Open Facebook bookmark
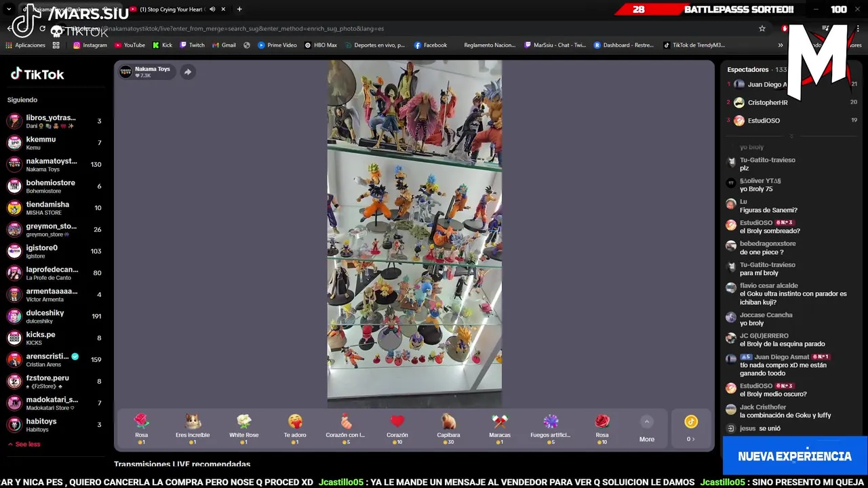The width and height of the screenshot is (868, 488). tap(430, 45)
